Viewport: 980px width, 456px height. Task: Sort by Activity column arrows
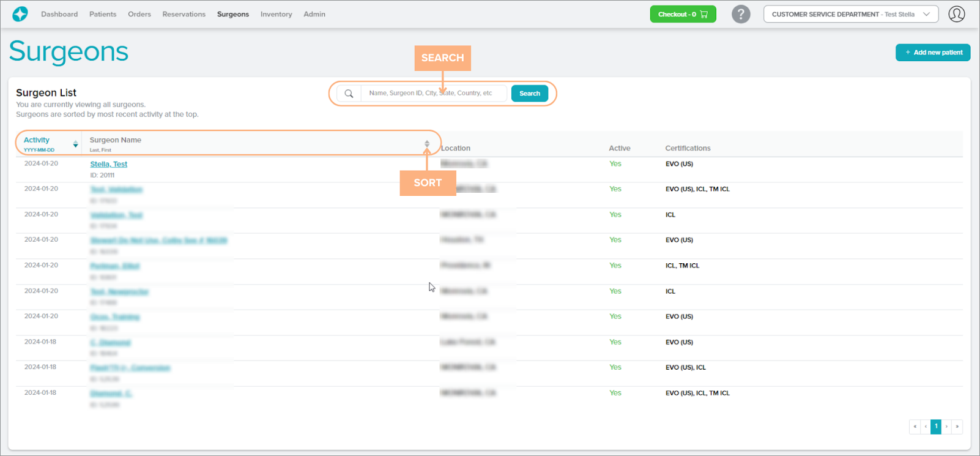point(75,144)
